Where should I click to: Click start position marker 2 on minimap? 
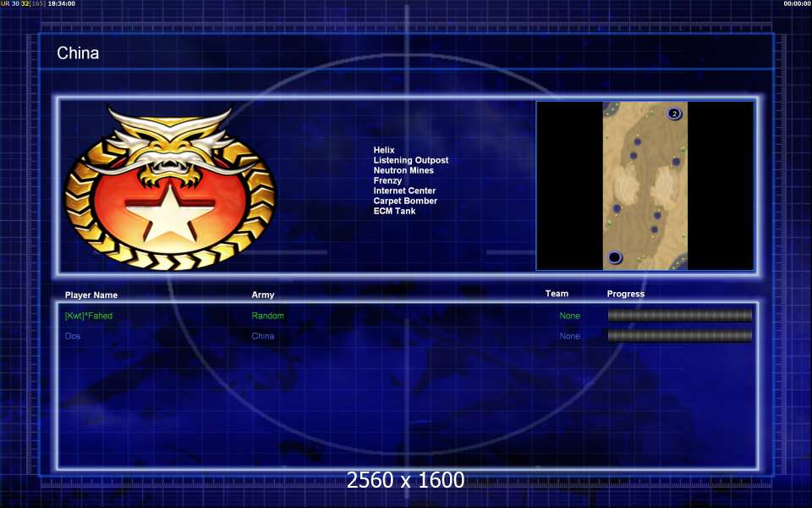tap(674, 113)
